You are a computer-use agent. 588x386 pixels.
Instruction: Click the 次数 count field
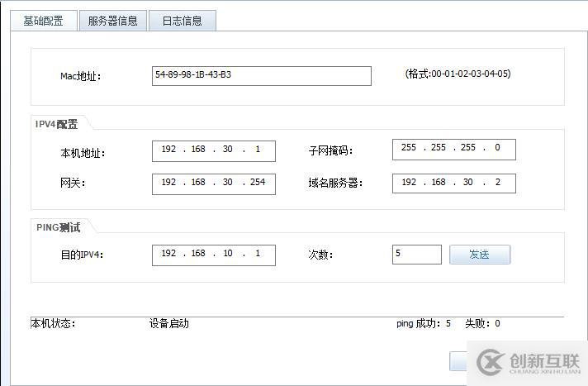coord(416,255)
